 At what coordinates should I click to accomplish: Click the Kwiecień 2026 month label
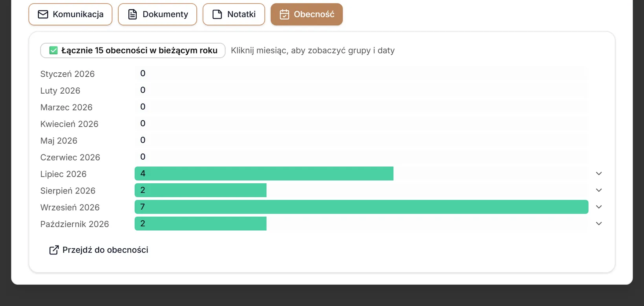(70, 124)
